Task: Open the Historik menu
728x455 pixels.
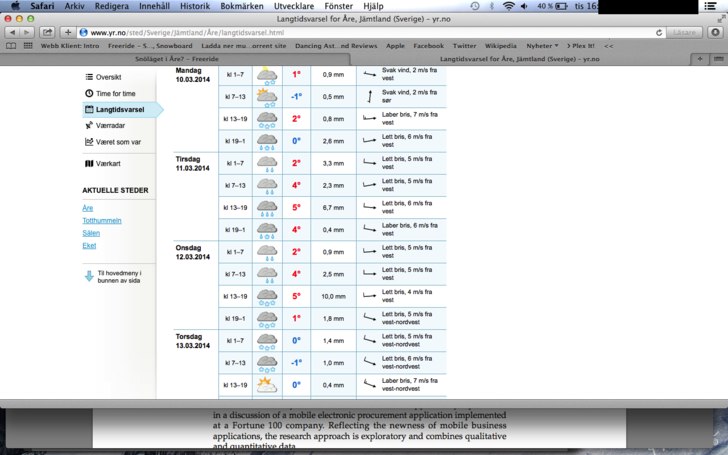Action: pos(195,6)
